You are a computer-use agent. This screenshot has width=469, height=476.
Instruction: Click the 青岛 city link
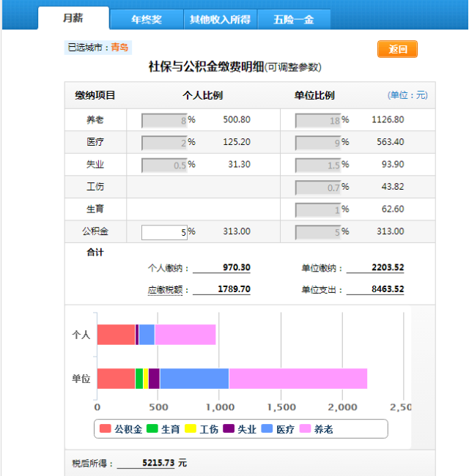[119, 48]
